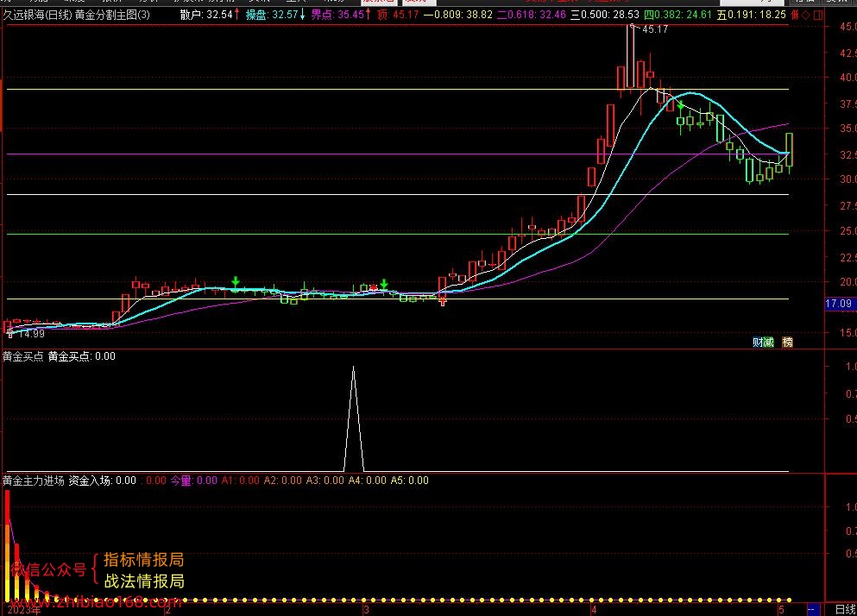Screen dimensions: 857x616
Task: Click the A5: 0.00 value label
Action: [x=410, y=481]
